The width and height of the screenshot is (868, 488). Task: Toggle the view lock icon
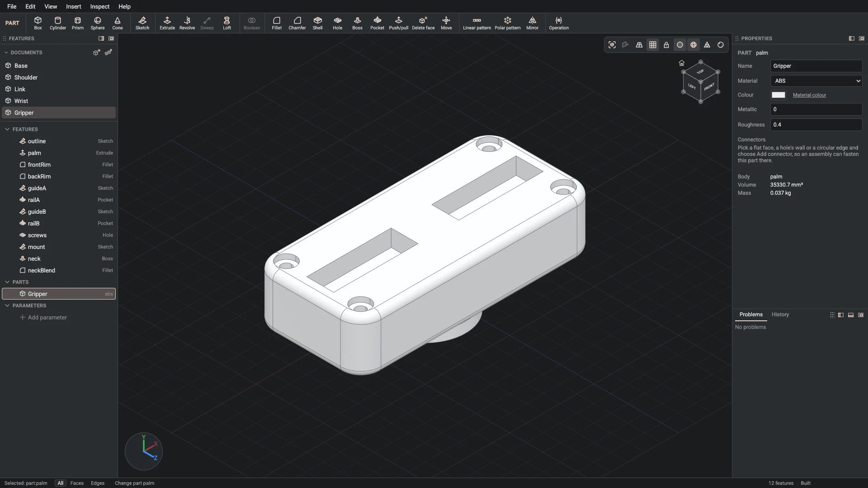[x=666, y=45]
